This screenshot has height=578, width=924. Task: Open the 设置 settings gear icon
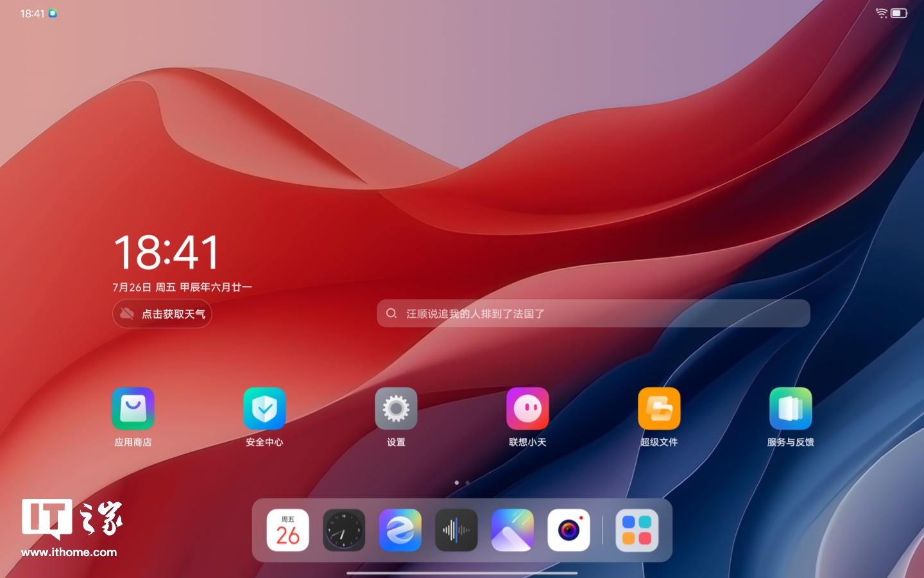pyautogui.click(x=396, y=408)
